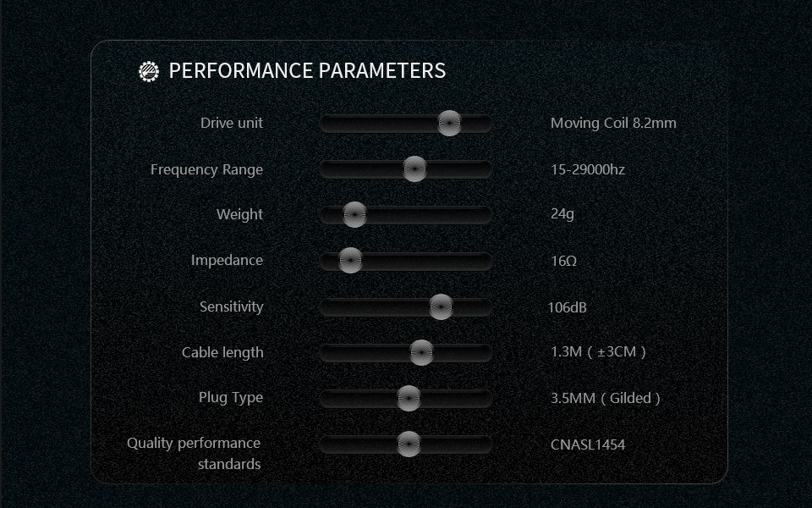This screenshot has width=812, height=508.
Task: Click the Cable length slider knob
Action: (x=421, y=353)
